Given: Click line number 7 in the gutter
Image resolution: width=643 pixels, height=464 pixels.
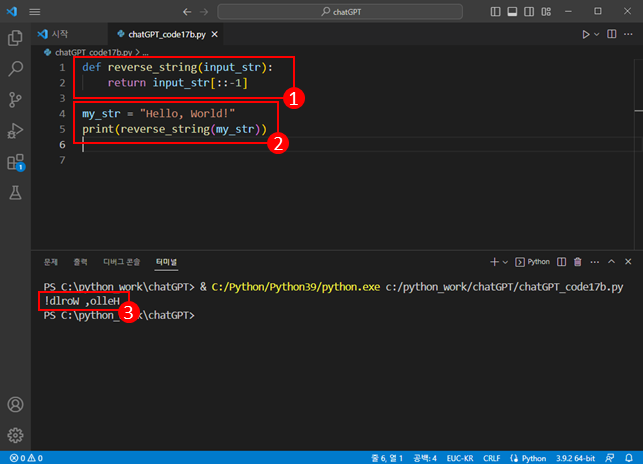Looking at the screenshot, I should click(x=62, y=160).
